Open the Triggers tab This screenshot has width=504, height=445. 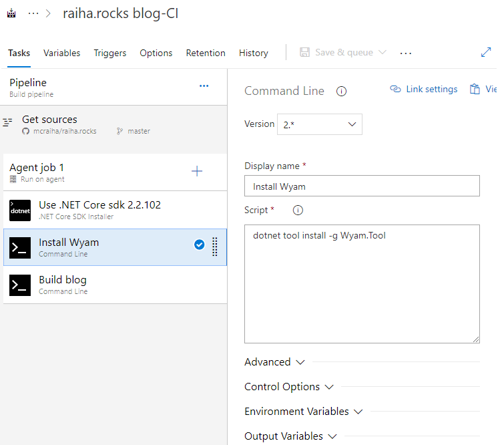[x=110, y=53]
